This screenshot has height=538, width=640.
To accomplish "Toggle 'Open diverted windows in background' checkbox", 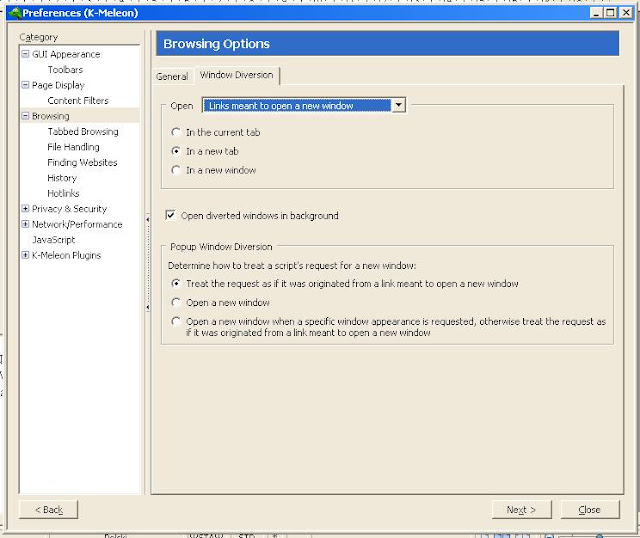I will 171,215.
